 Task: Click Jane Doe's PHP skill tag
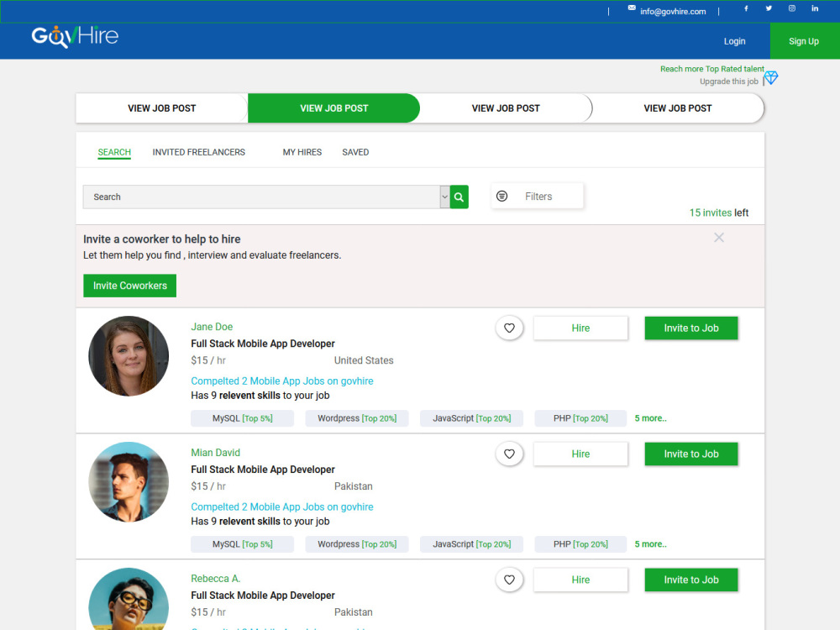580,418
